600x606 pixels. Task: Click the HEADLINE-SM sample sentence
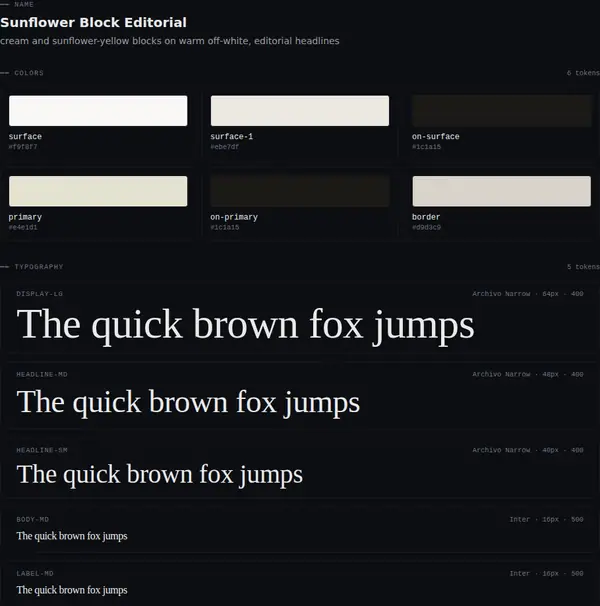pos(160,475)
